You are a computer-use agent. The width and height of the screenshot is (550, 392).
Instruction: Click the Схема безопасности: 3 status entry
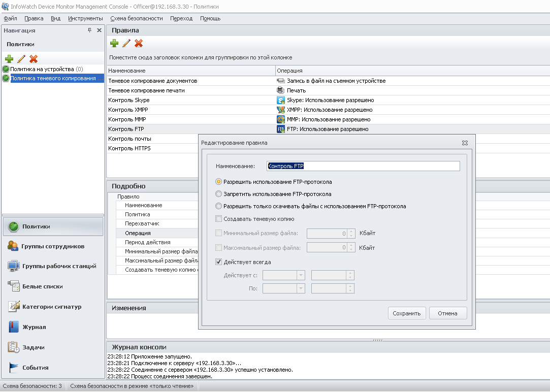coord(33,386)
